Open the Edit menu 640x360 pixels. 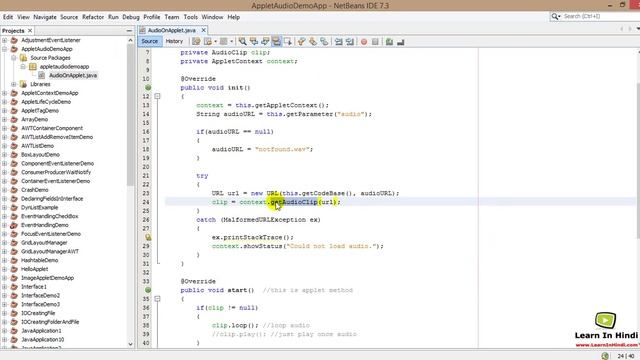8,17
